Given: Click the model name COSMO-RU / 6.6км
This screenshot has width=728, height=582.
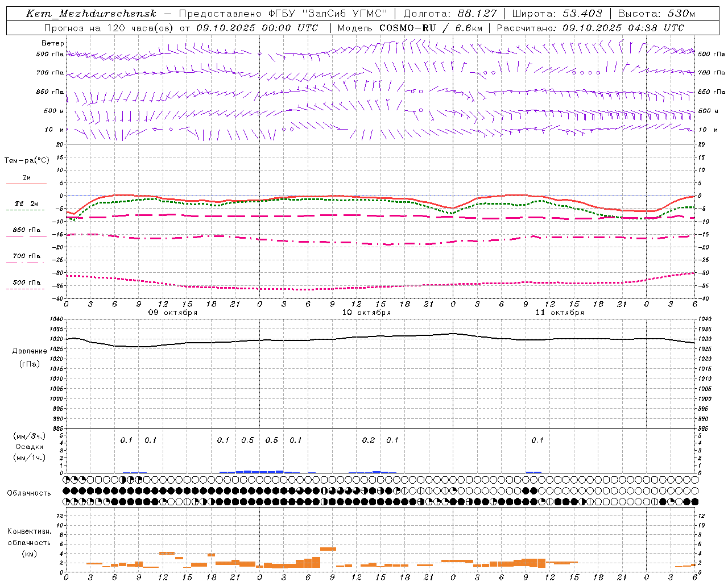Looking at the screenshot, I should tap(431, 28).
